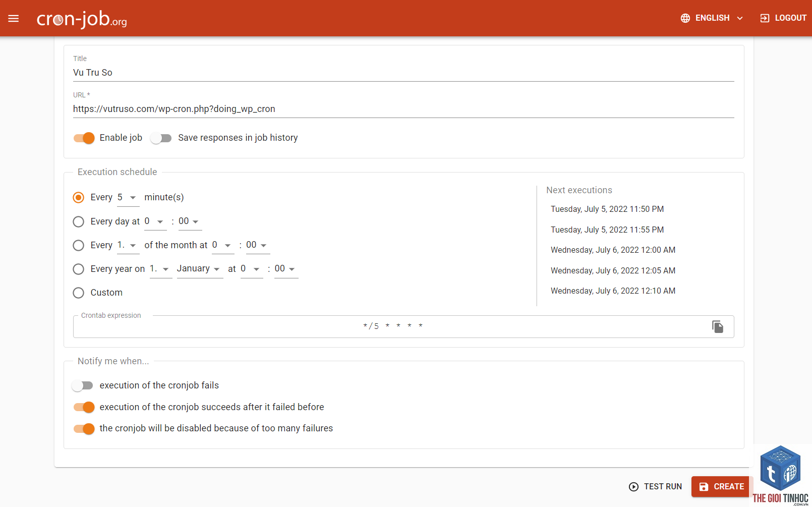Viewport: 812px width, 507px height.
Task: Click next execution Wednesday 12:00 AM
Action: point(613,250)
